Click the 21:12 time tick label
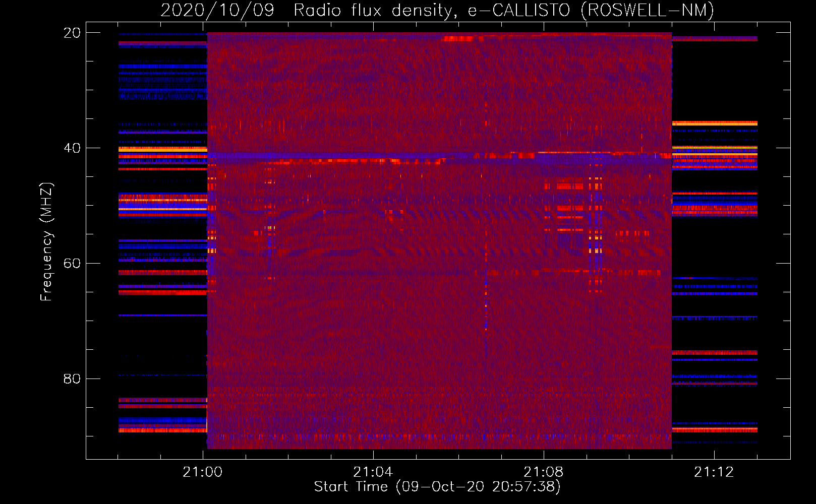Screen dimensions: 816x504 (714, 472)
